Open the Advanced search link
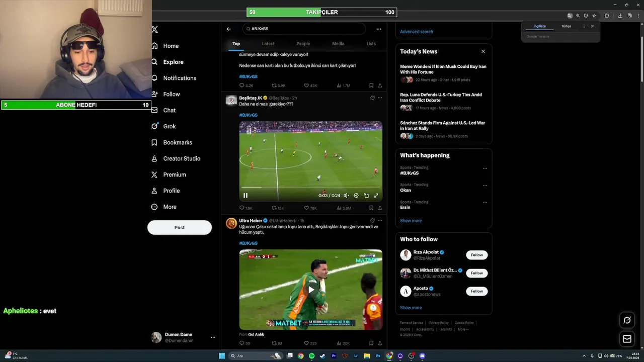 click(417, 32)
